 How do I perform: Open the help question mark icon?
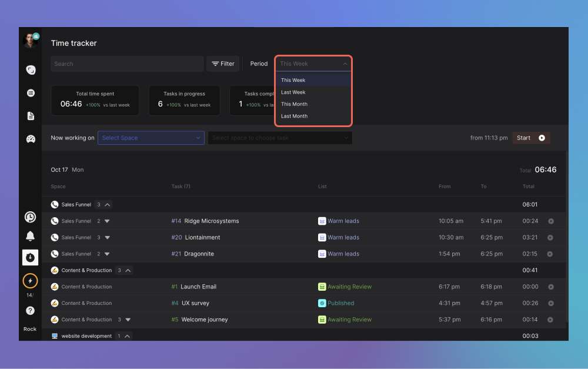(30, 311)
